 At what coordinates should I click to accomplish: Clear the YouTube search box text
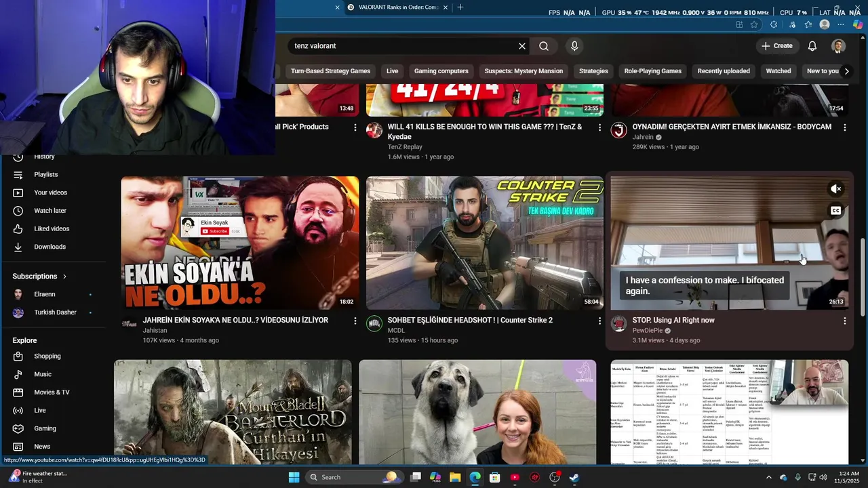522,46
